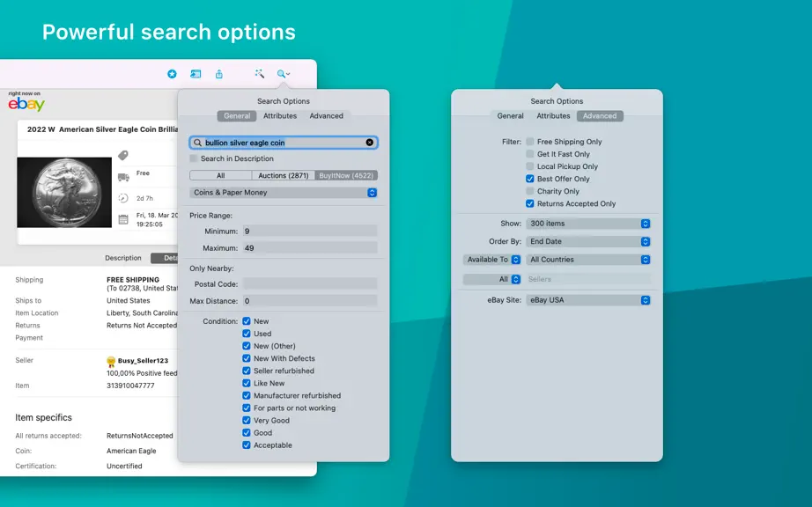Image resolution: width=812 pixels, height=507 pixels.
Task: Click the magic wand toolbar icon
Action: 260,73
